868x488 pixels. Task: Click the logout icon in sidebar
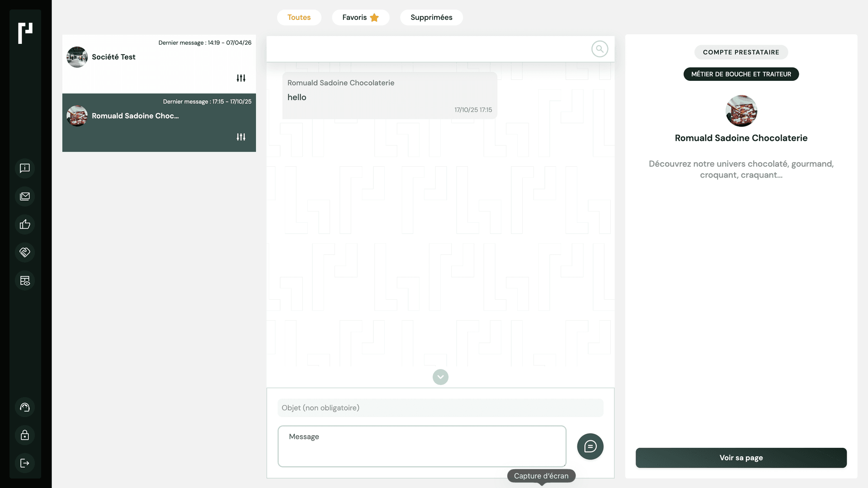pyautogui.click(x=25, y=463)
